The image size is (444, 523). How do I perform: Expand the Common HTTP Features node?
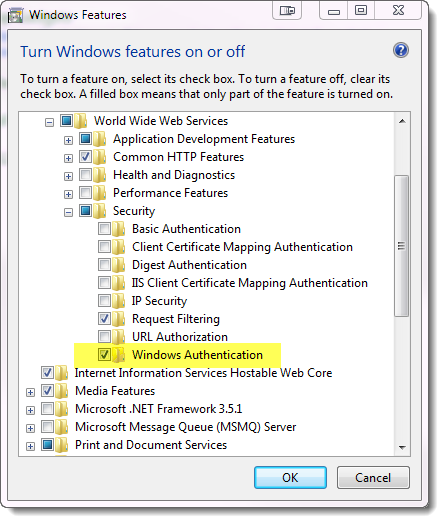[x=68, y=158]
